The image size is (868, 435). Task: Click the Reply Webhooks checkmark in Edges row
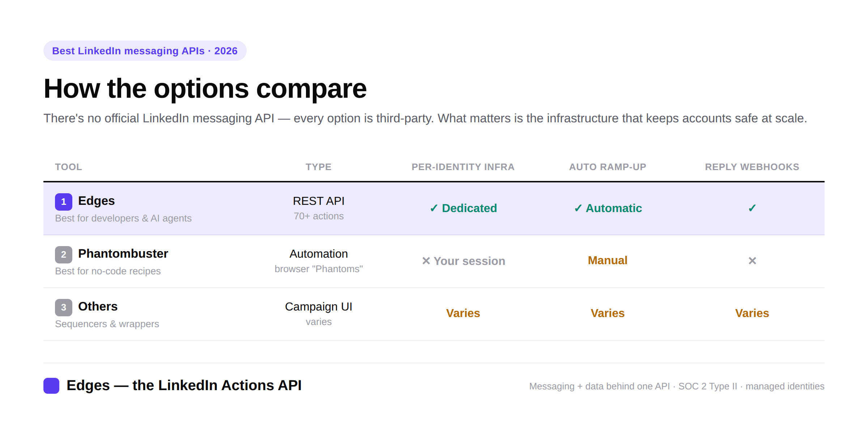click(x=752, y=208)
